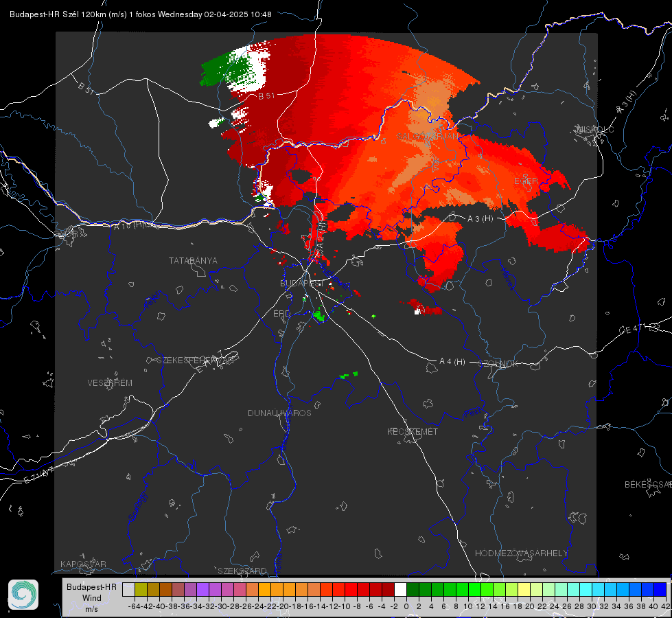Click the SZÉKESFEHÉRVÁR label

196,360
